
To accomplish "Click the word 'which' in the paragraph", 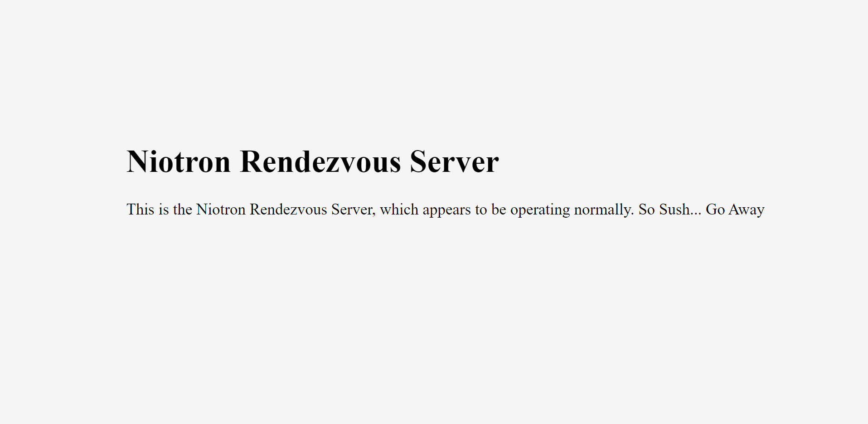I will (399, 210).
